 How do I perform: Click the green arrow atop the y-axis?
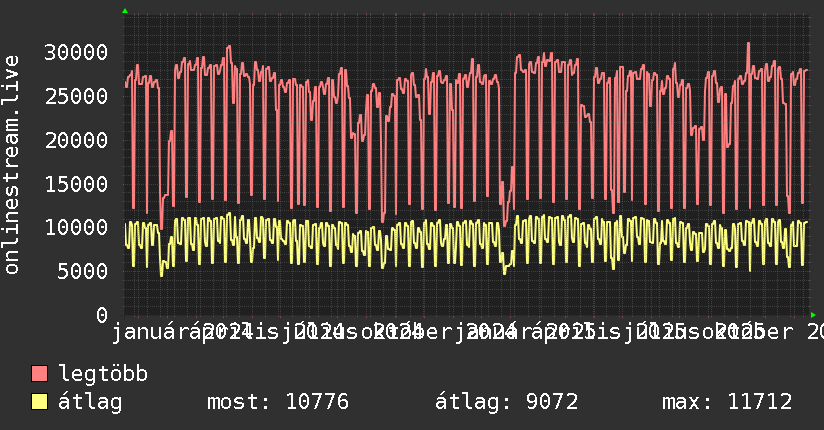[x=124, y=11]
